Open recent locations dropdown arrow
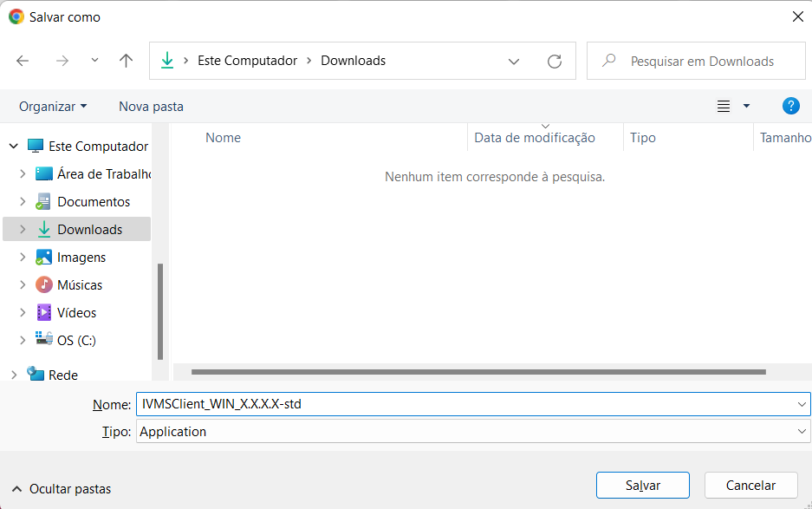 [94, 61]
